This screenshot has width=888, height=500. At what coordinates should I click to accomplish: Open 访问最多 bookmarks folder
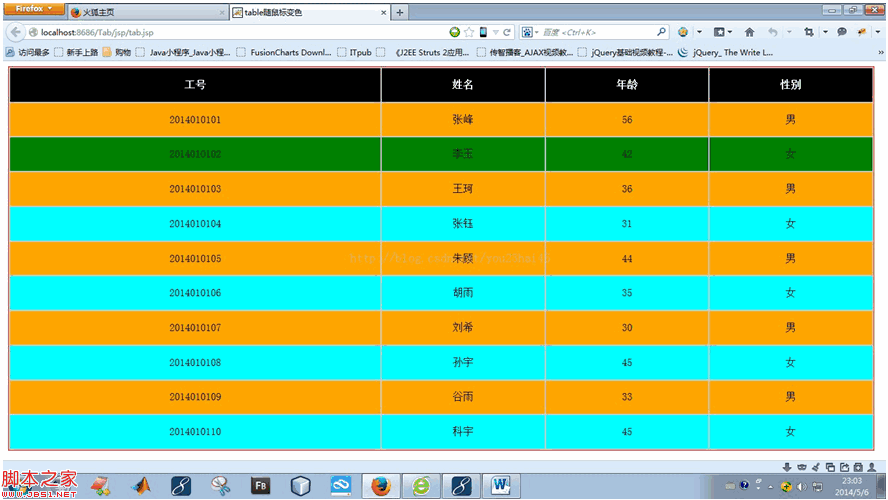[28, 52]
